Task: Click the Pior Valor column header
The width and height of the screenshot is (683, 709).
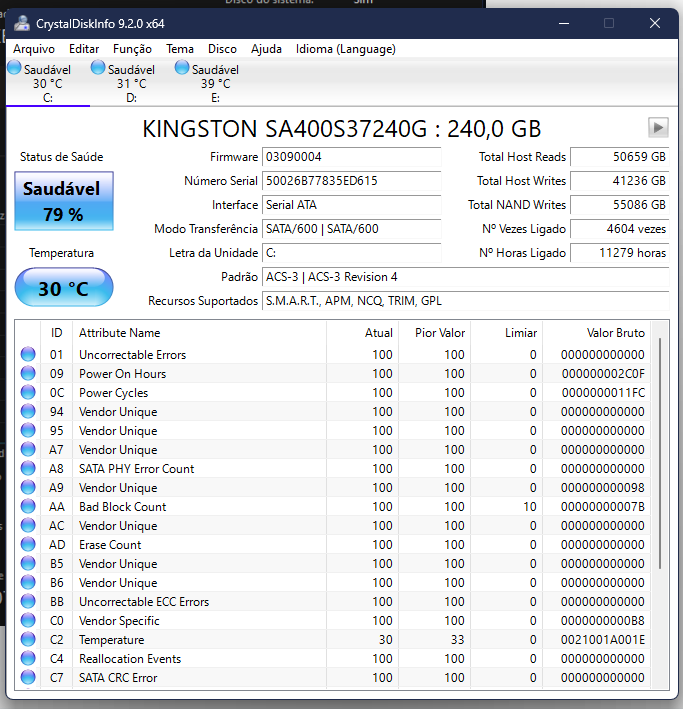Action: 435,333
